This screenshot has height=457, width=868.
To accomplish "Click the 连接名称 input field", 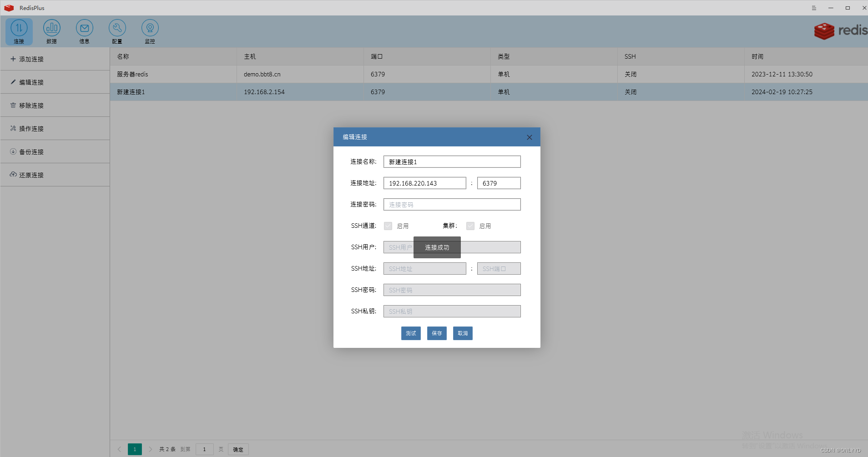I will (452, 162).
